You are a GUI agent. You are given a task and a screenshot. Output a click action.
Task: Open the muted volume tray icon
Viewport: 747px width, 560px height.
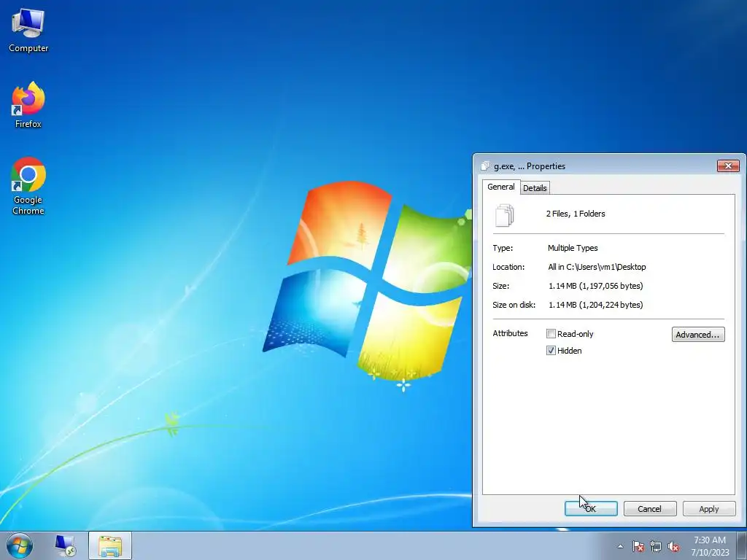673,546
